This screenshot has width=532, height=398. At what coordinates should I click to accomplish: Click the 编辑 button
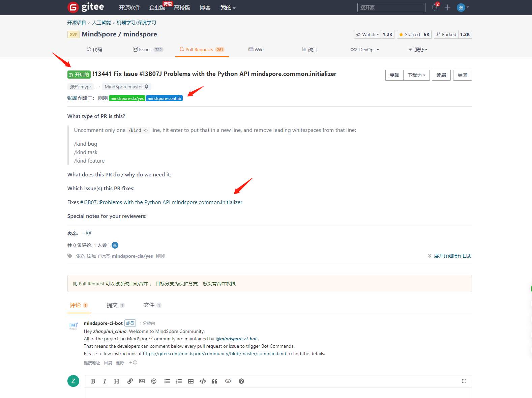point(441,75)
